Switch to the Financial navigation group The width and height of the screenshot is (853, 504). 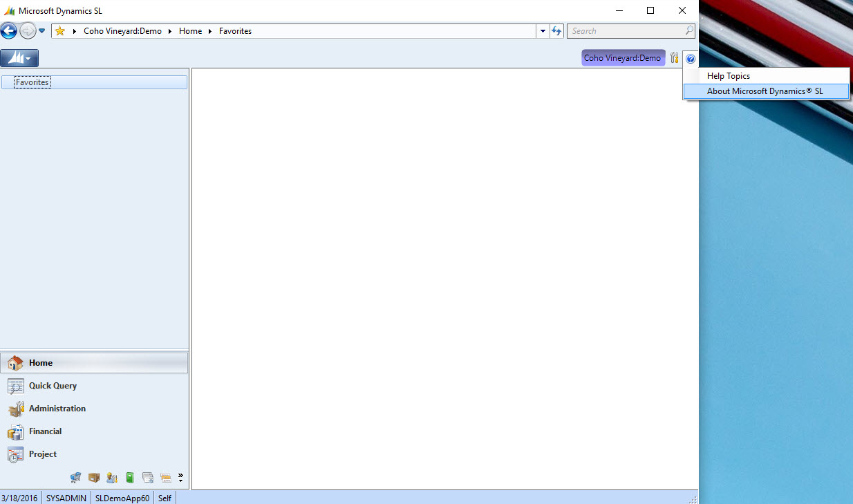94,431
